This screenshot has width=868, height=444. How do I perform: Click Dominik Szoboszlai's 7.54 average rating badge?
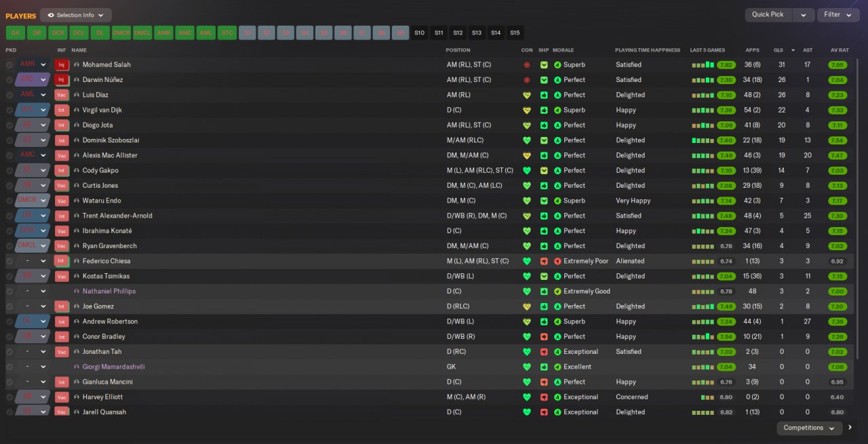[x=837, y=140]
